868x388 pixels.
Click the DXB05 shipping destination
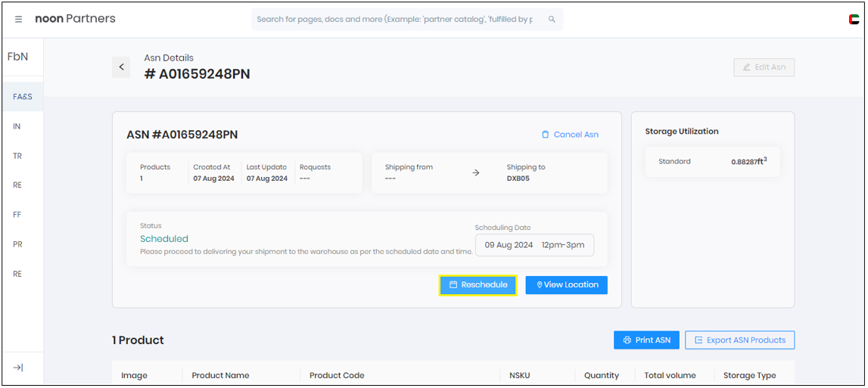click(518, 178)
